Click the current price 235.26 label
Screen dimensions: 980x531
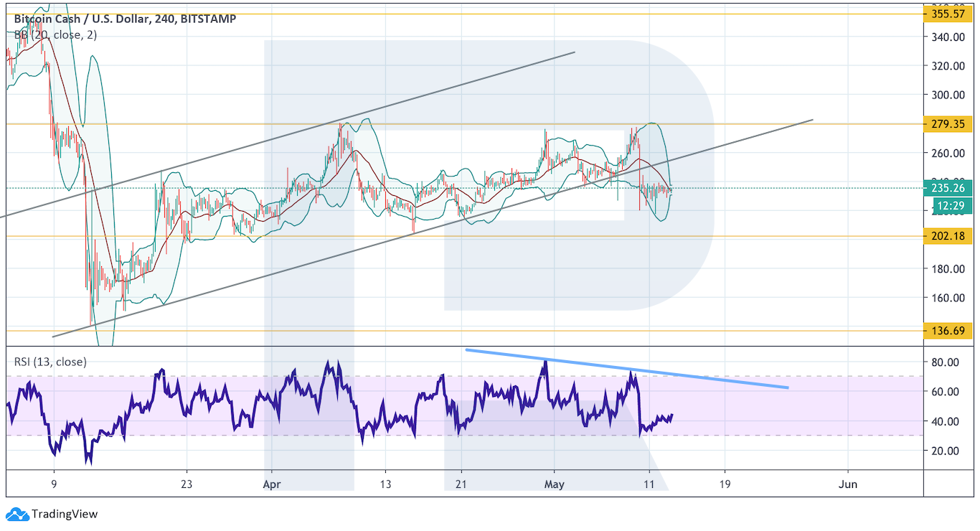(948, 189)
